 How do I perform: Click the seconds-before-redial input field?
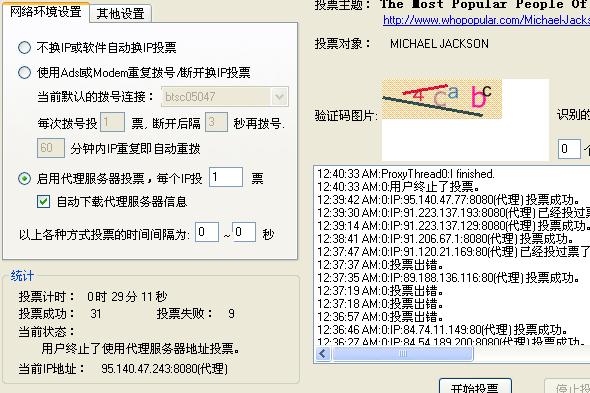click(x=216, y=122)
